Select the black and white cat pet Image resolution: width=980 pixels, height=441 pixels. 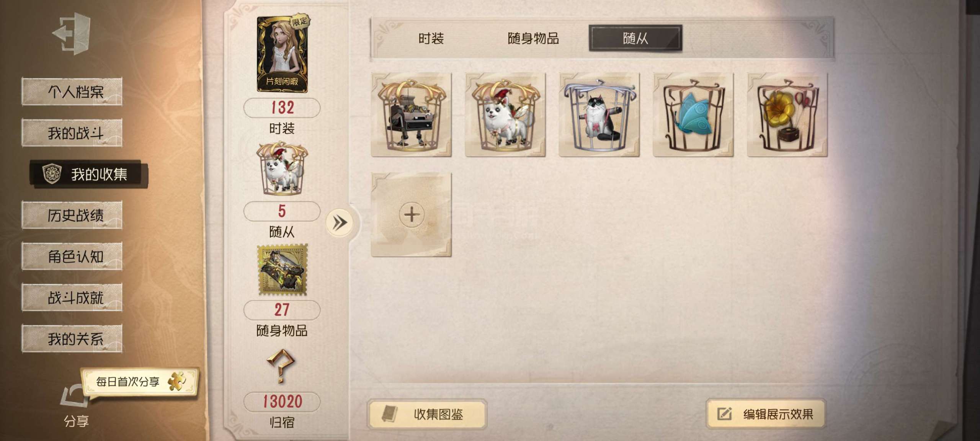(x=599, y=115)
